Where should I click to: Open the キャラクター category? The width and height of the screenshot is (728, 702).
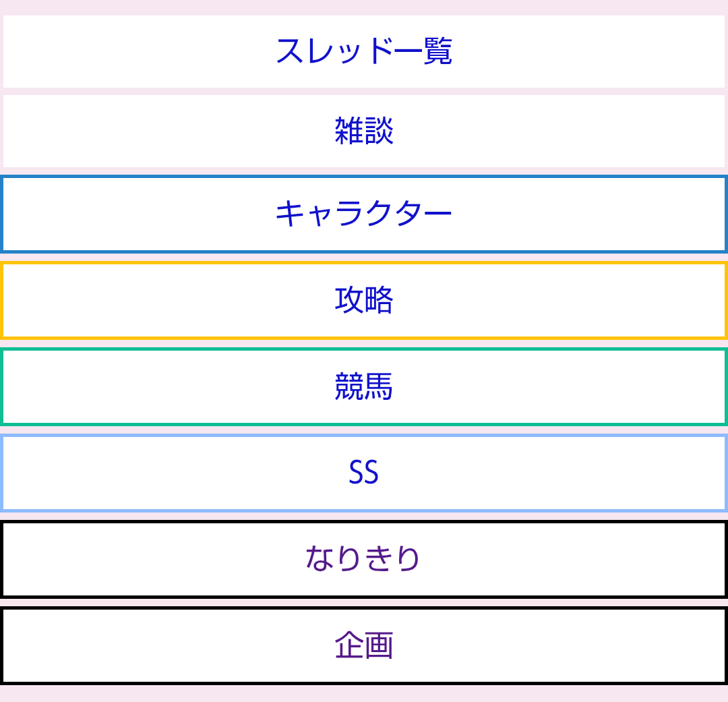pos(364,214)
